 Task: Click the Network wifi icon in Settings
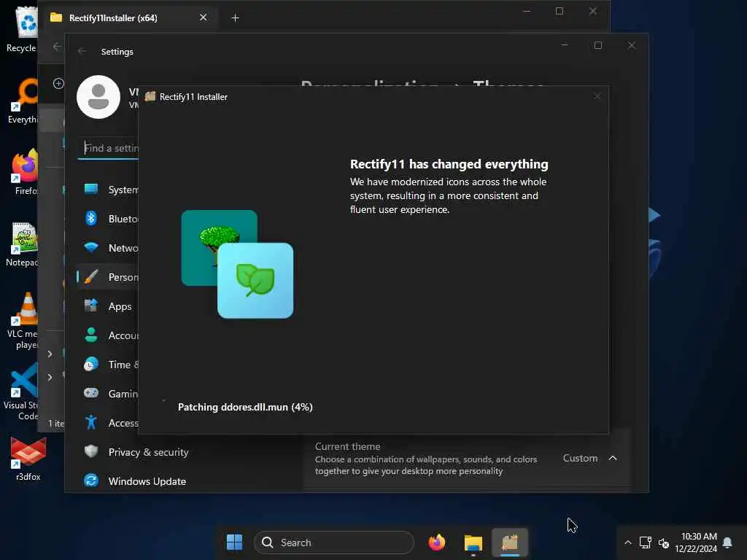point(91,248)
